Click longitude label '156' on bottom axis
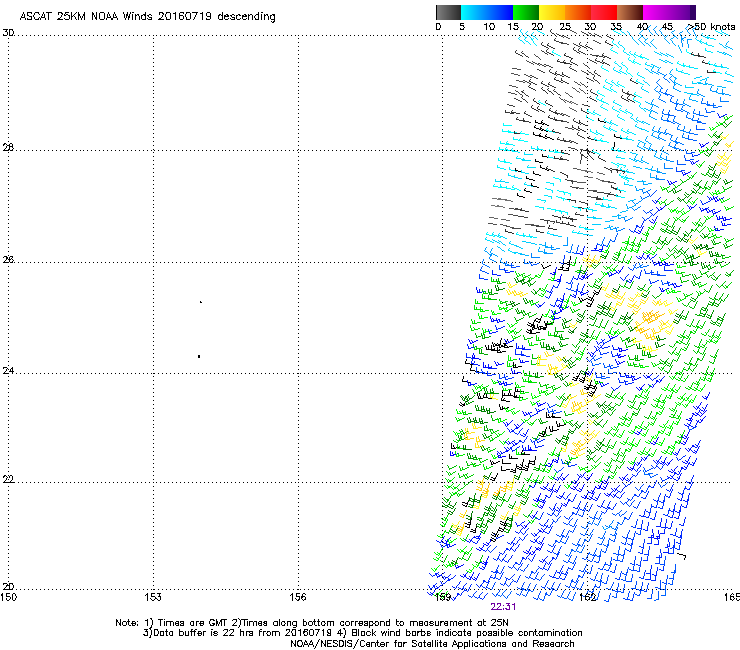This screenshot has width=740, height=650. (x=298, y=597)
